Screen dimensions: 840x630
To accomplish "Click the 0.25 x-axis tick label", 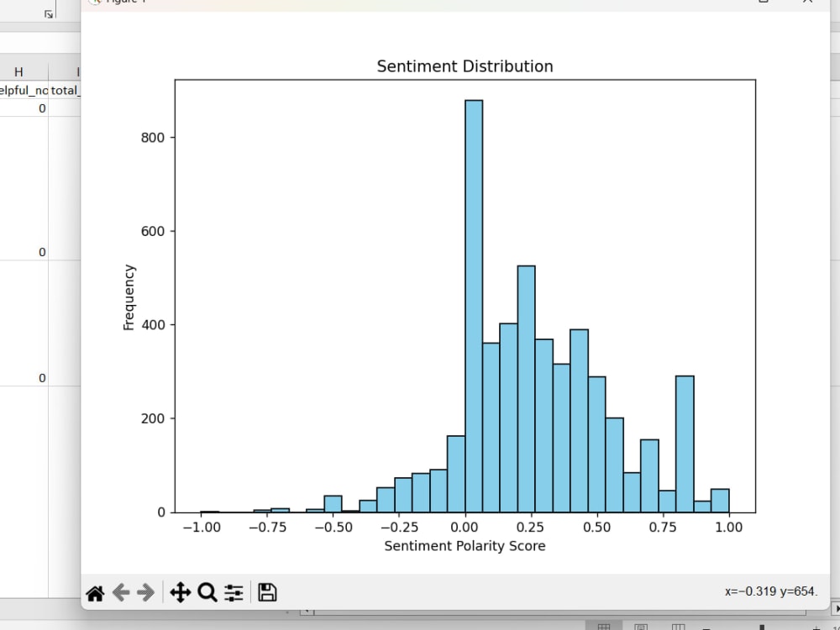I will [x=530, y=528].
